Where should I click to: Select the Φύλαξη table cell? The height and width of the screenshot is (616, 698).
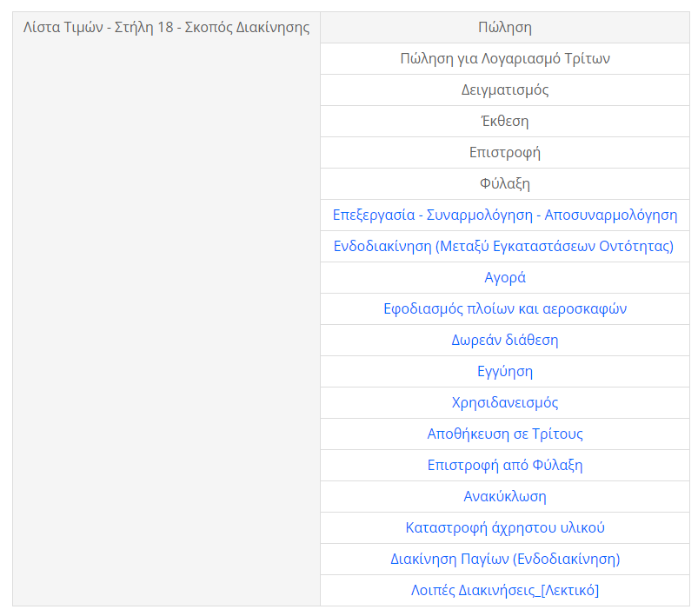505,183
